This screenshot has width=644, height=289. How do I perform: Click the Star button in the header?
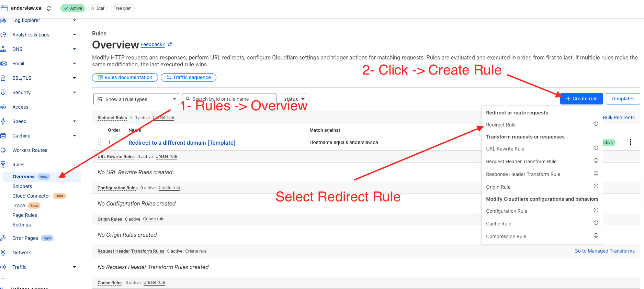click(98, 8)
